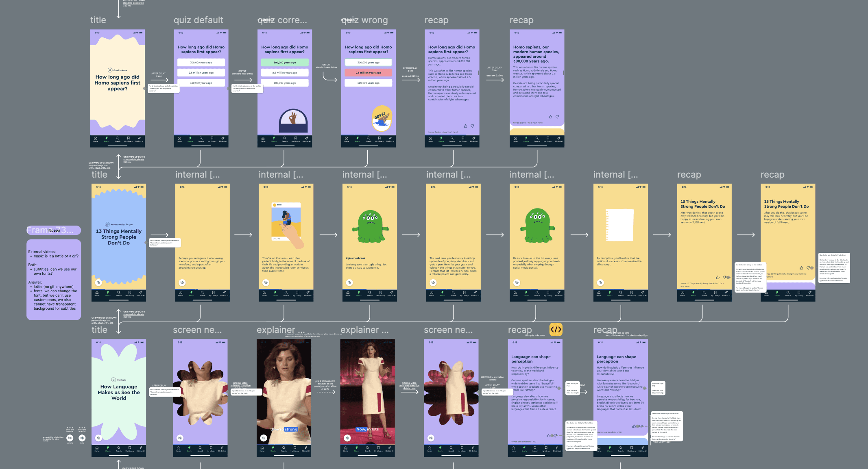868x469 pixels.
Task: Click mute button on 'they're strong' video screen
Action: pos(264,438)
